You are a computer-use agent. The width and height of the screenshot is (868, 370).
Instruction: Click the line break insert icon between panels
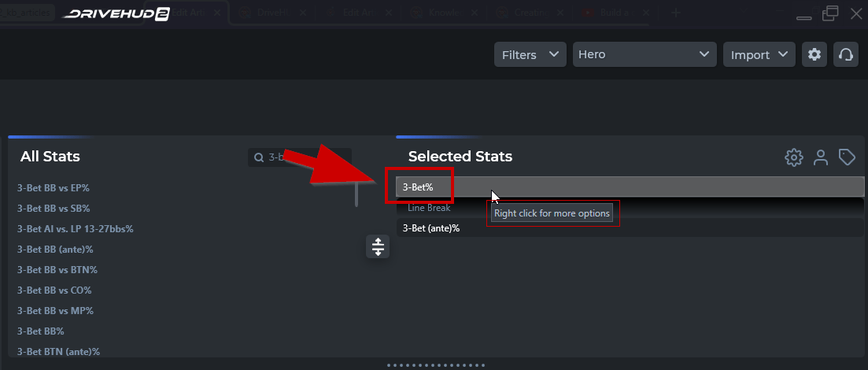tap(378, 246)
